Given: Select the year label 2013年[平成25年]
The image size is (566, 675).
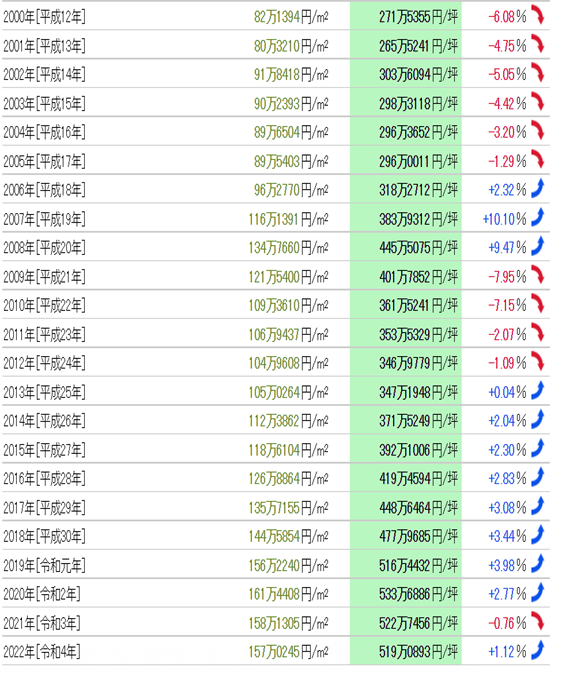Looking at the screenshot, I should tap(44, 392).
